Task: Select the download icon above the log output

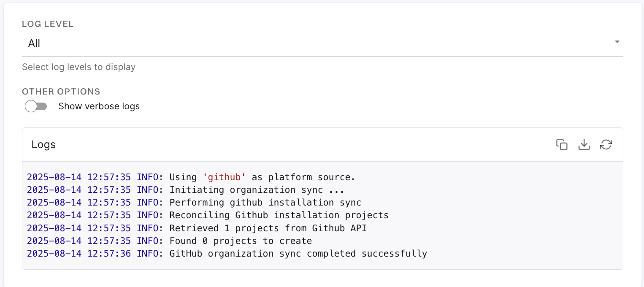Action: click(584, 144)
